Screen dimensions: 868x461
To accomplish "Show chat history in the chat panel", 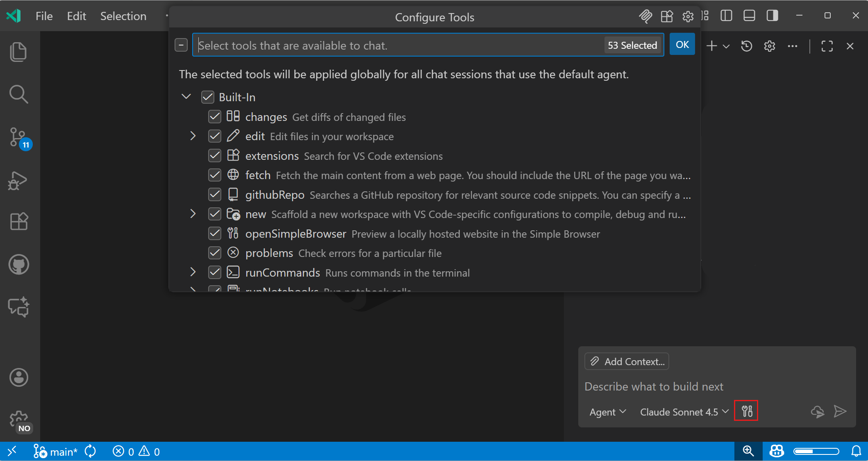I will [x=746, y=46].
